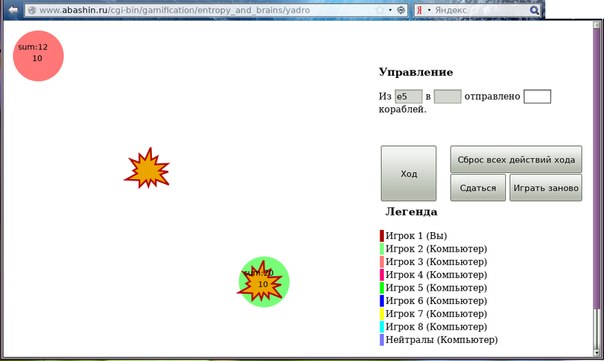Click the Сдаться button

[x=478, y=188]
